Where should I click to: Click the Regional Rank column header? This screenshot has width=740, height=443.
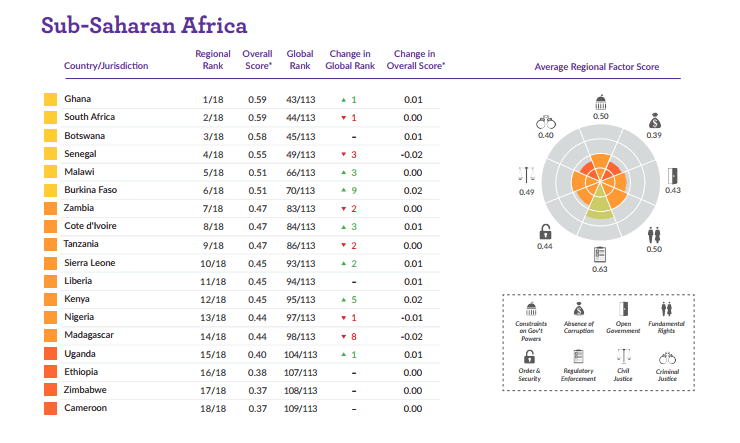click(x=212, y=59)
